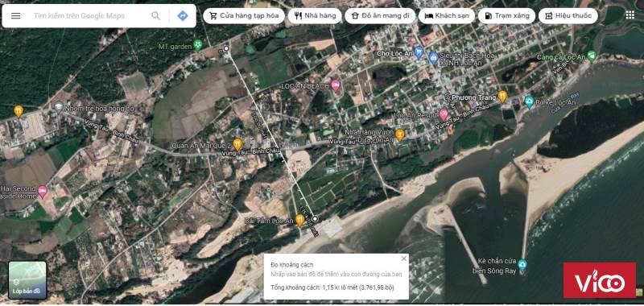Click the Tìm kiếm trên Google Maps field
This screenshot has width=644, height=306.
[x=89, y=15]
